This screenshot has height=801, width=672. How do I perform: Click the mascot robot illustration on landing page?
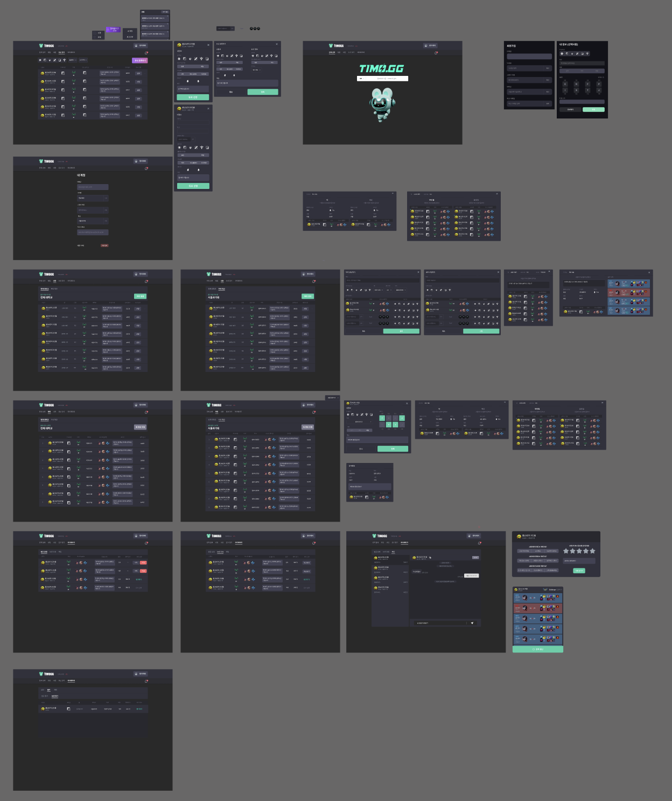point(383,104)
